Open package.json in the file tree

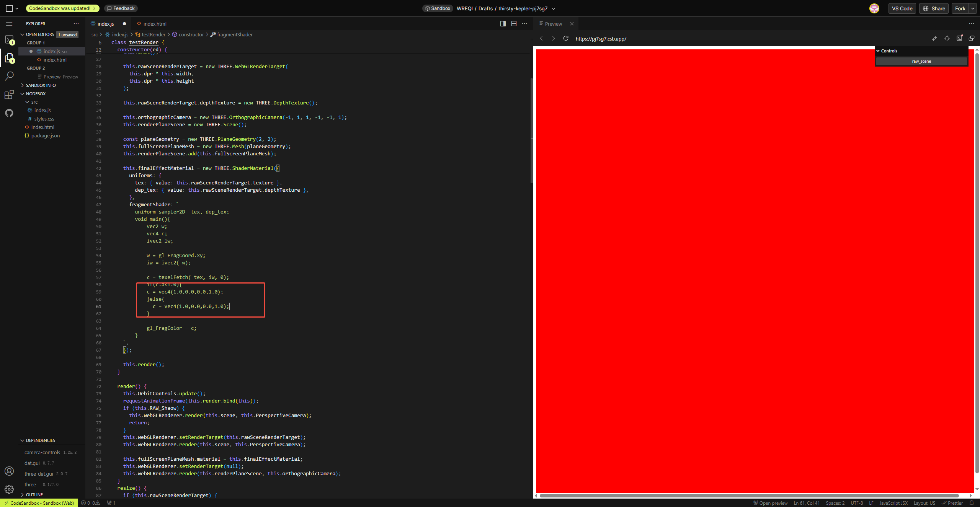(45, 136)
